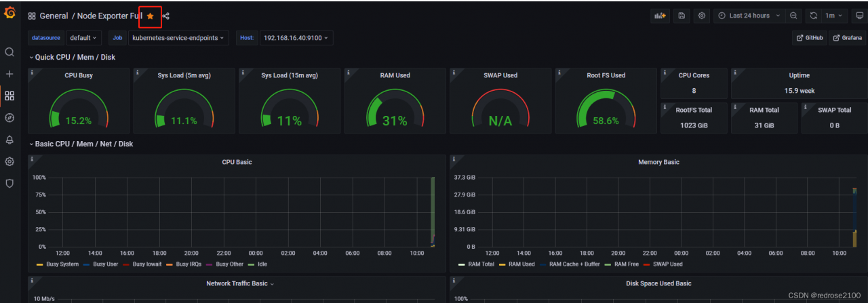
Task: Collapse the Basic CPU / Mem / Net / Disk row
Action: point(81,144)
